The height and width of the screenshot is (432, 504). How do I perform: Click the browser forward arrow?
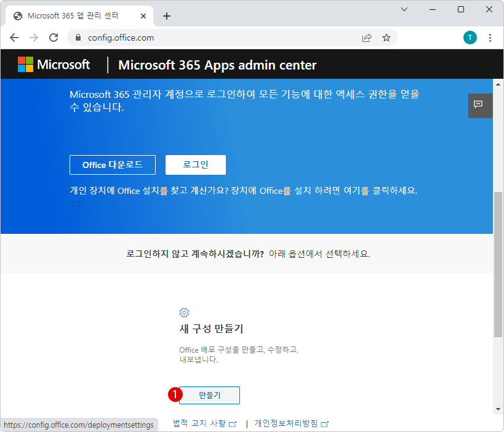(x=34, y=38)
